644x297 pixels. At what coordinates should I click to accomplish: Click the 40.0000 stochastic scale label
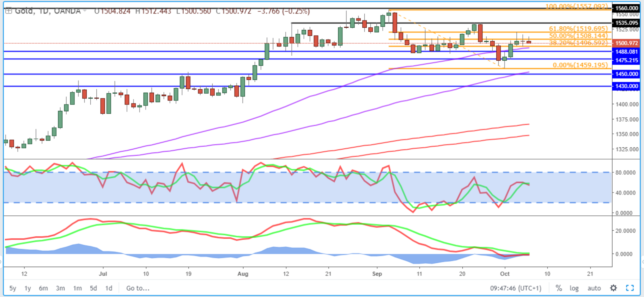[625, 193]
